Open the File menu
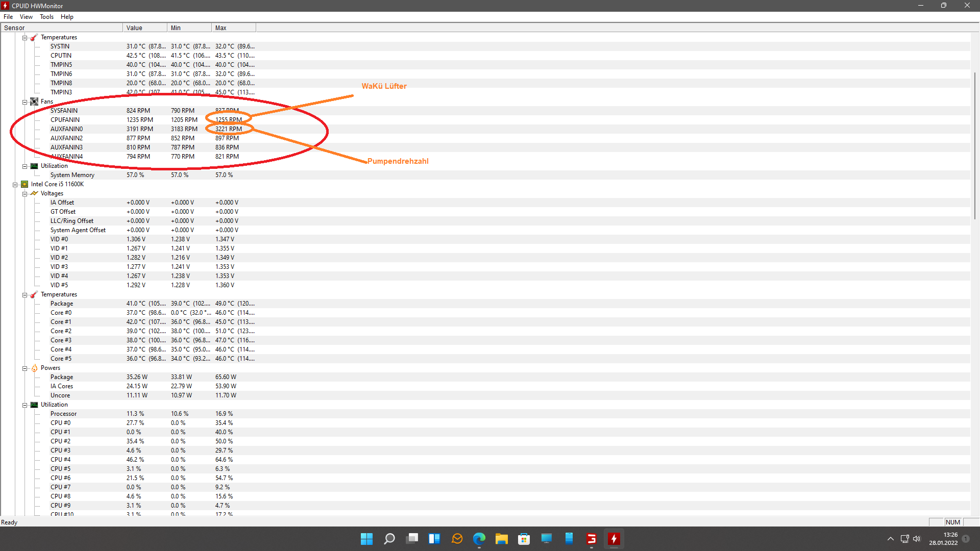Image resolution: width=980 pixels, height=551 pixels. click(8, 17)
